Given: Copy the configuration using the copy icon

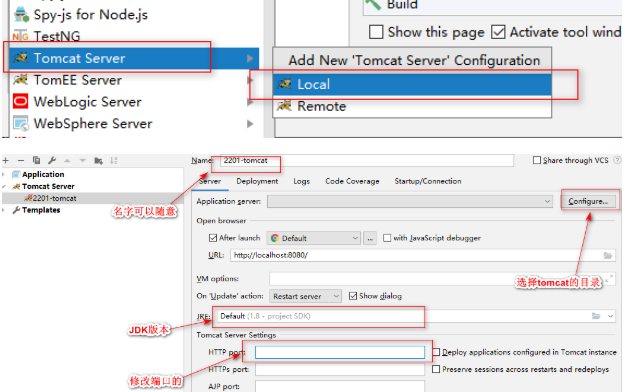Looking at the screenshot, I should [x=37, y=160].
